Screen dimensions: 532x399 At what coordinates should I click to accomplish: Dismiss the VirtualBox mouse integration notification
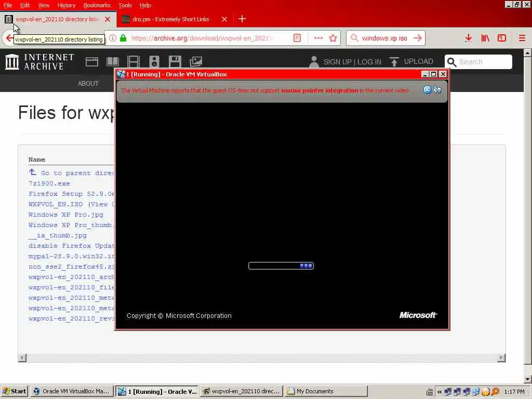(427, 89)
